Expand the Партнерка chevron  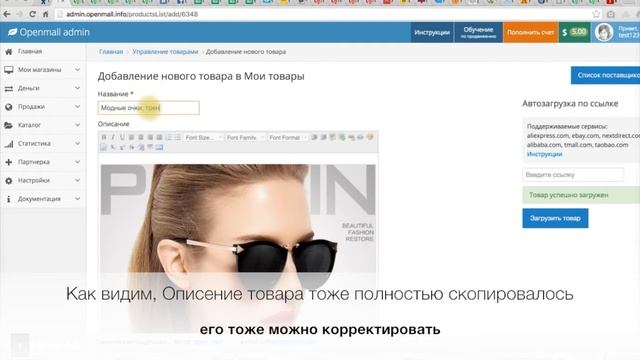(77, 162)
